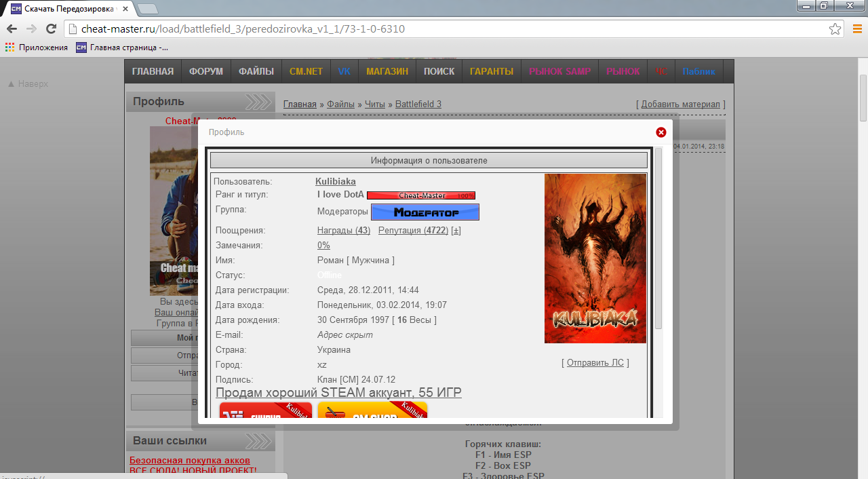Open the Награды (43) link

pos(343,230)
